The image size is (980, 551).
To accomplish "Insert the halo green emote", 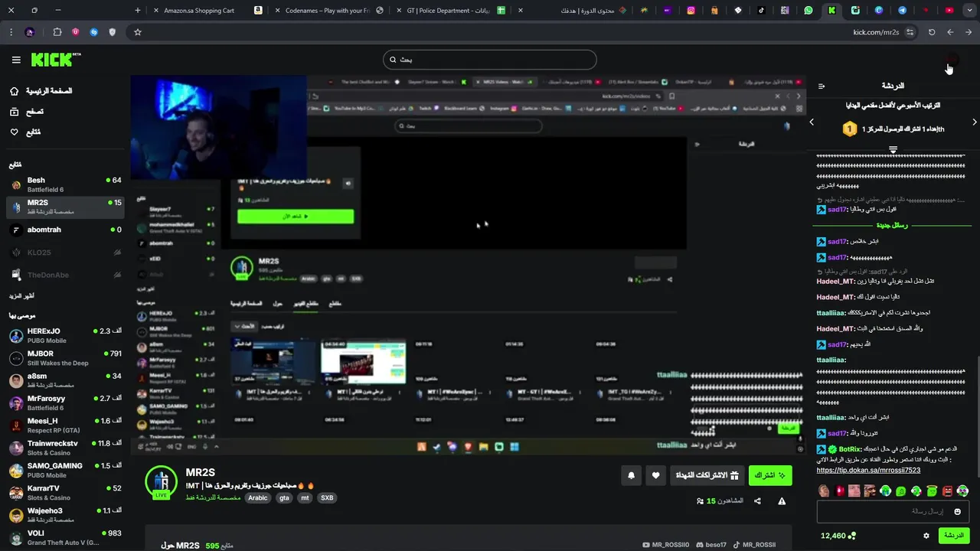I will click(x=932, y=491).
